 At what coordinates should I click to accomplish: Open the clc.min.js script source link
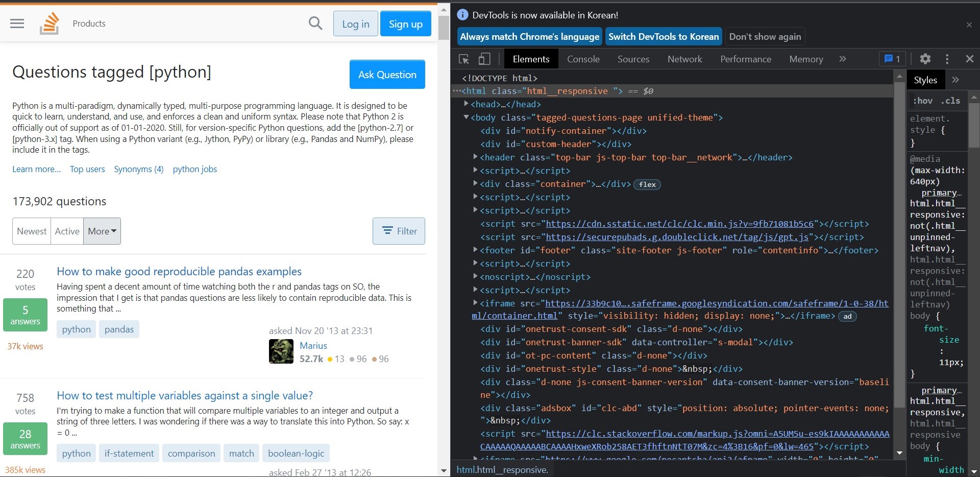coord(680,224)
